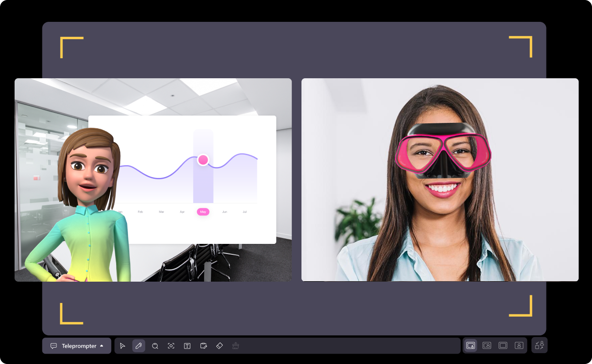Choose the spotlight focus tool

tap(171, 346)
